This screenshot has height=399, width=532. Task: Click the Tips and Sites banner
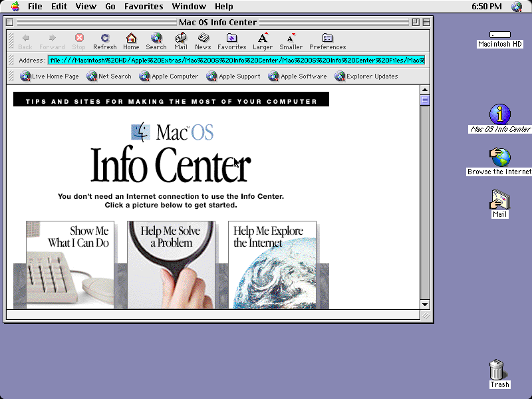(171, 99)
